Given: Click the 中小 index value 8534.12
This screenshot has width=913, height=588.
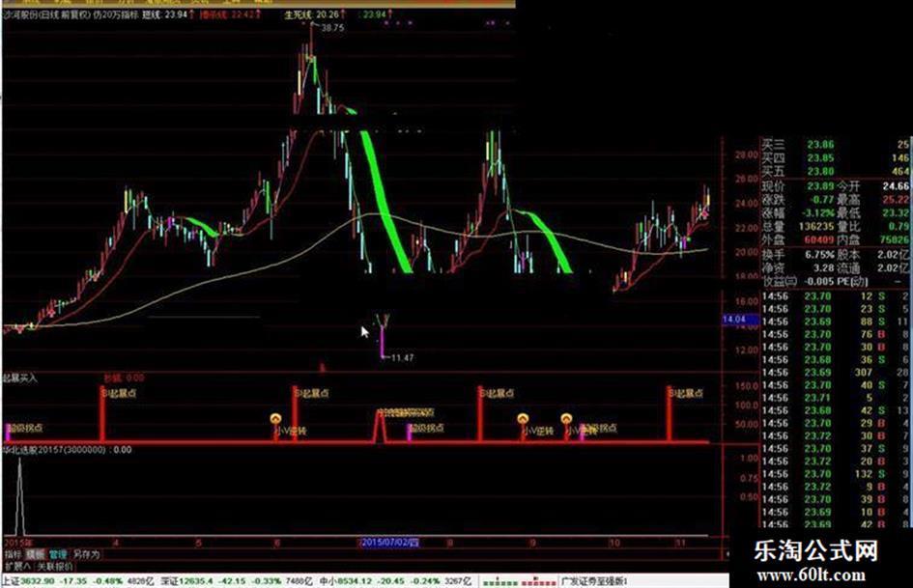Looking at the screenshot, I should pyautogui.click(x=356, y=581).
